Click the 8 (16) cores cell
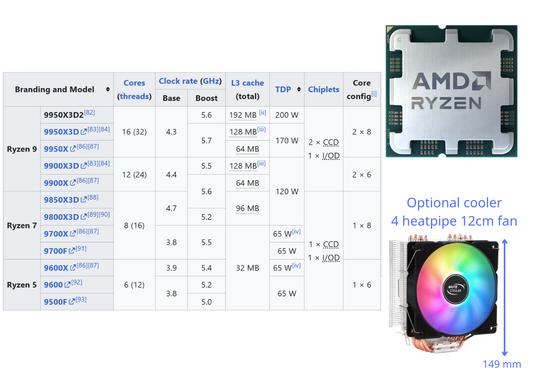Image resolution: width=533 pixels, height=381 pixels. click(134, 225)
